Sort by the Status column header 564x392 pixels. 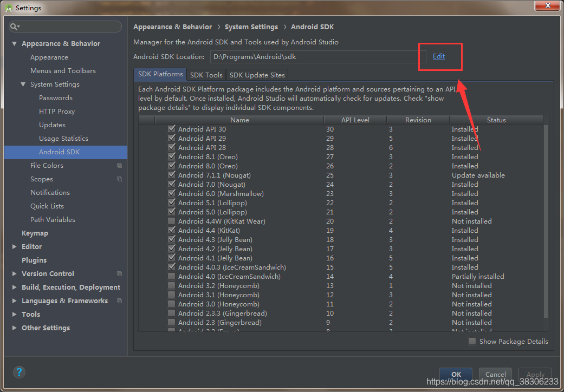[x=496, y=120]
